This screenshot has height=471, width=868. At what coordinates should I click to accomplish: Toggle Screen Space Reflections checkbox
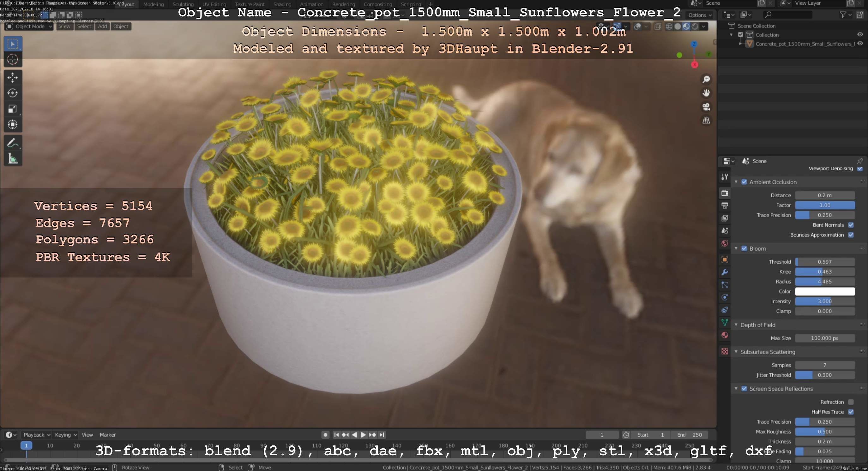point(744,389)
